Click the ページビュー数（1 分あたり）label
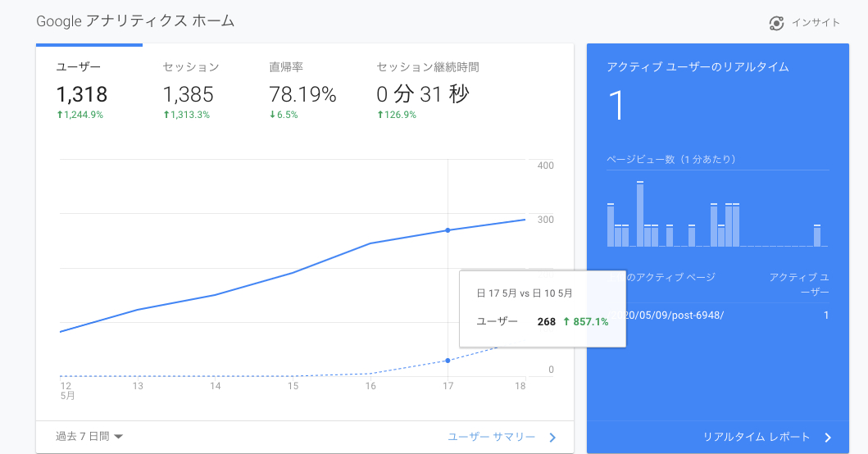This screenshot has height=454, width=868. pos(671,159)
